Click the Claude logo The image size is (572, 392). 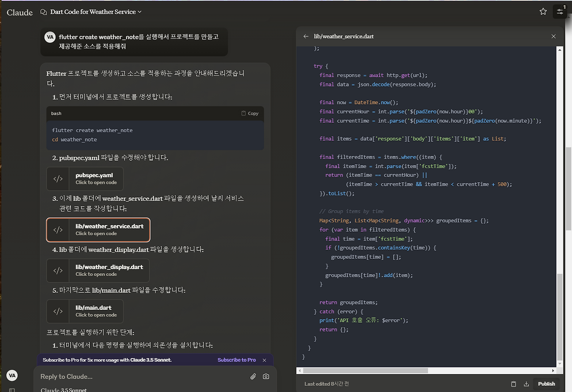coord(20,12)
